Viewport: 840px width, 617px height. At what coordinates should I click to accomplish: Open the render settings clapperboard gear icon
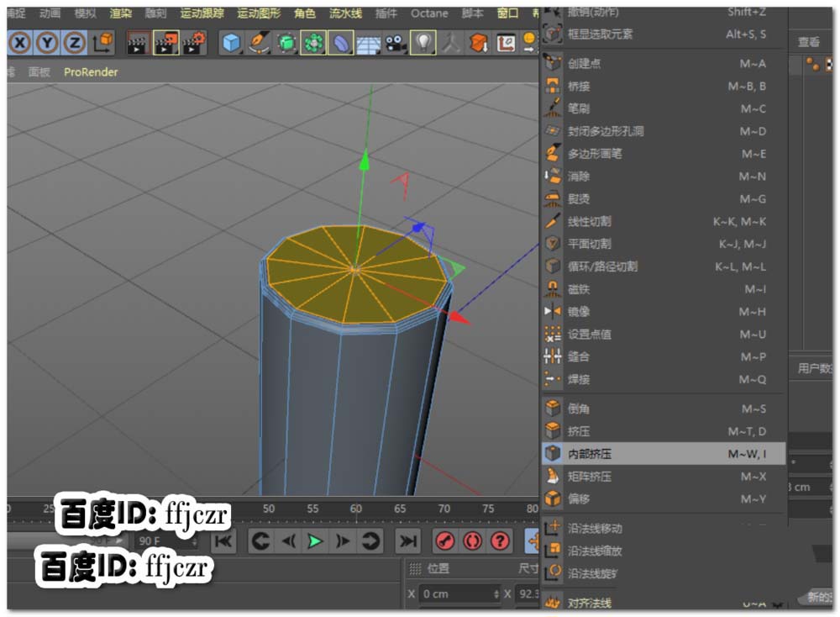coord(194,43)
